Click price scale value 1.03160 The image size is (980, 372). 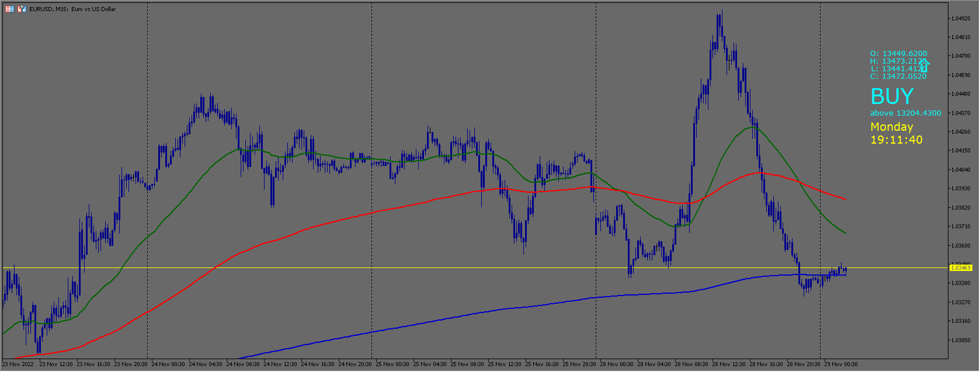(960, 321)
